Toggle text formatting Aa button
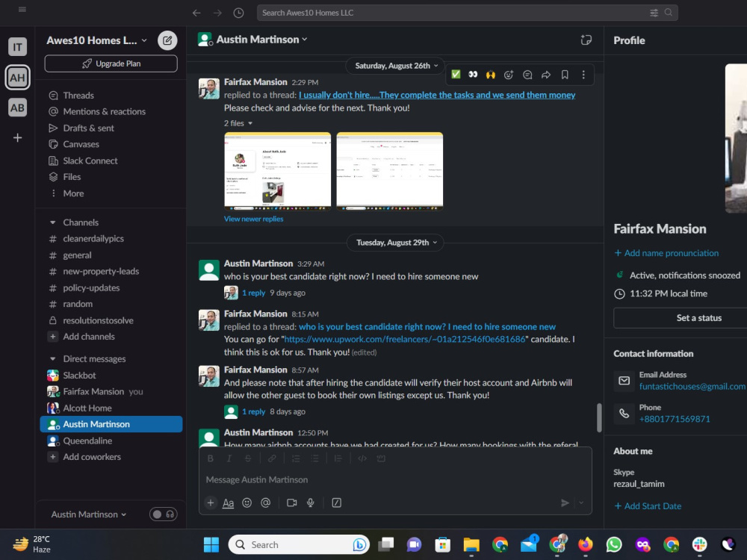Viewport: 747px width, 560px height. point(228,503)
